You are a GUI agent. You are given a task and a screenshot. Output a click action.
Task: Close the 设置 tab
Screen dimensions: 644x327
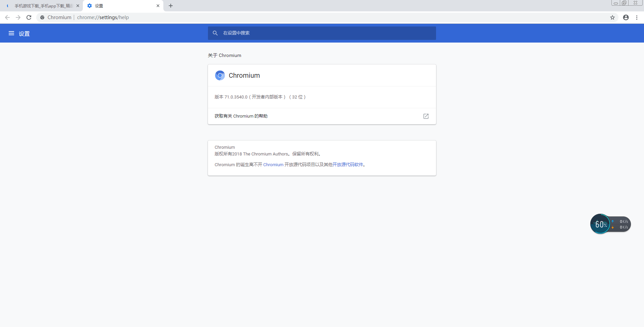158,6
